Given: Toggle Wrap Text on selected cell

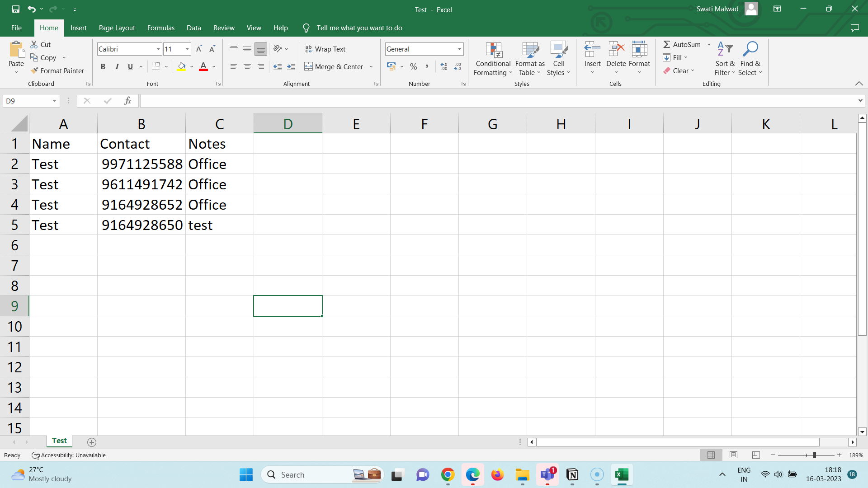Looking at the screenshot, I should point(325,49).
